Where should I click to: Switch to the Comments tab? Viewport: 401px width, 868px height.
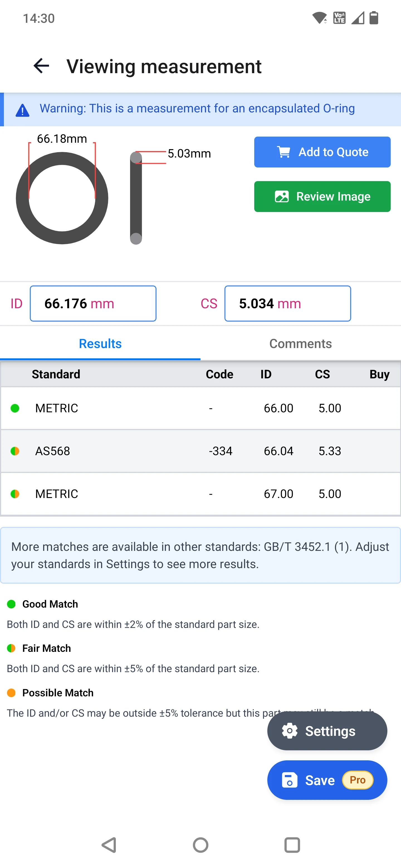tap(300, 344)
